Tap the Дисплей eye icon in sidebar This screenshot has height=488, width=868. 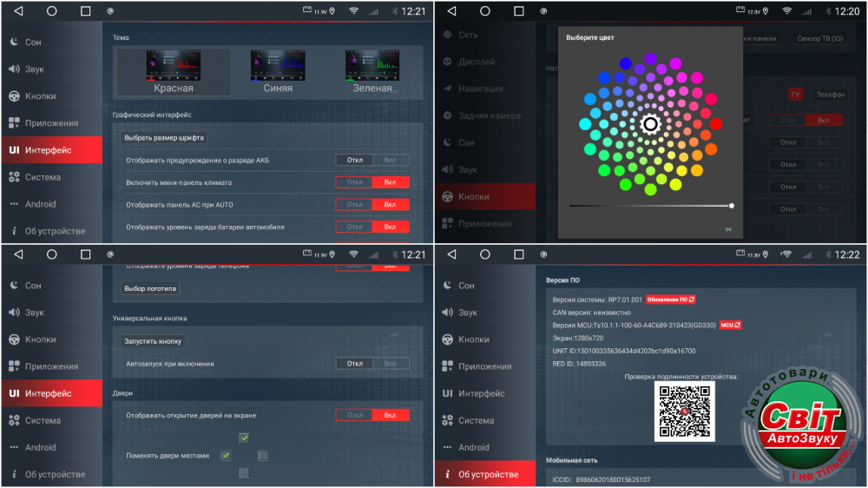click(448, 62)
